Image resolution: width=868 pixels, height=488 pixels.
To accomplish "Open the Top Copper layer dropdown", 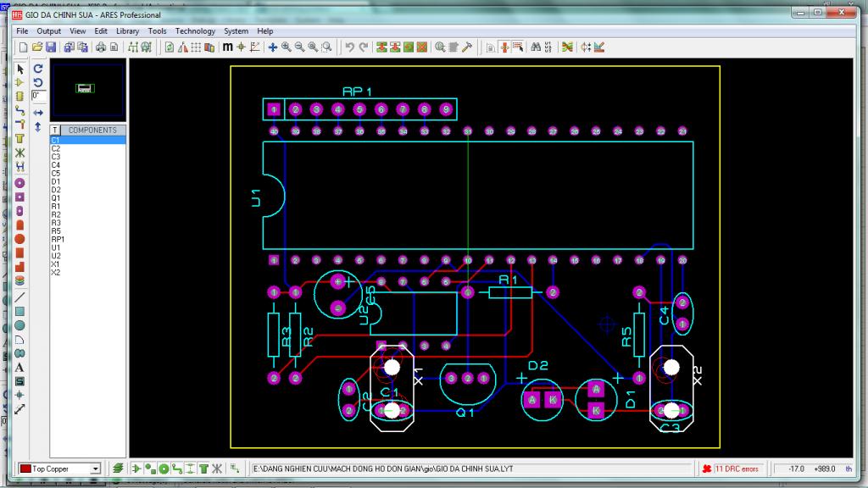I will (95, 469).
